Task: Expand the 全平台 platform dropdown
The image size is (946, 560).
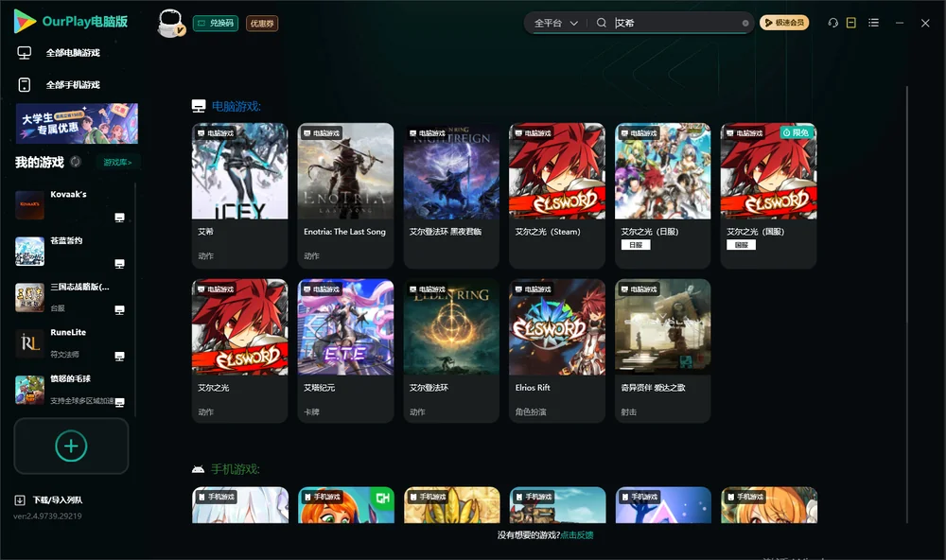Action: coord(555,23)
